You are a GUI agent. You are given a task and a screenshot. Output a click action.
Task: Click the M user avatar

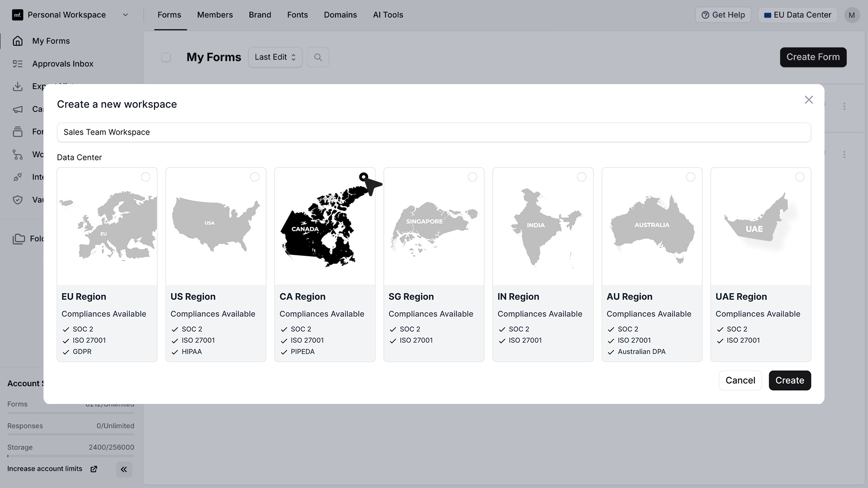pyautogui.click(x=852, y=15)
